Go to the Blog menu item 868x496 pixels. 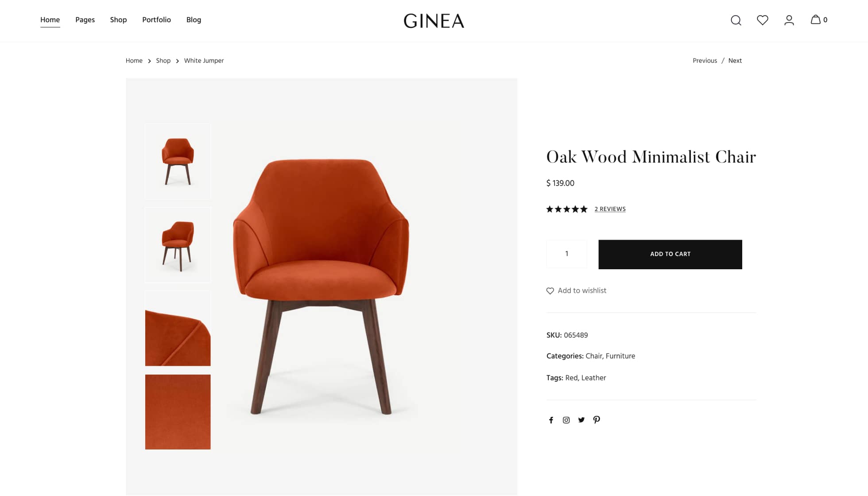pos(194,19)
